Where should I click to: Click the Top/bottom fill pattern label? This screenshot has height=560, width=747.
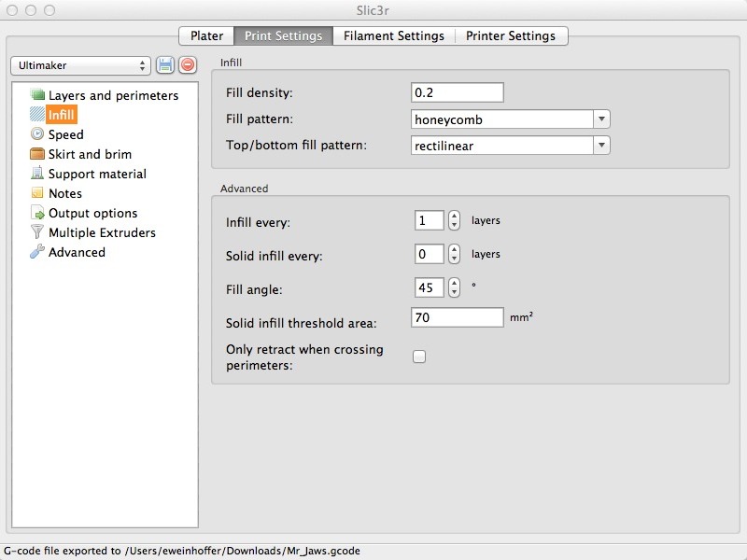(296, 145)
